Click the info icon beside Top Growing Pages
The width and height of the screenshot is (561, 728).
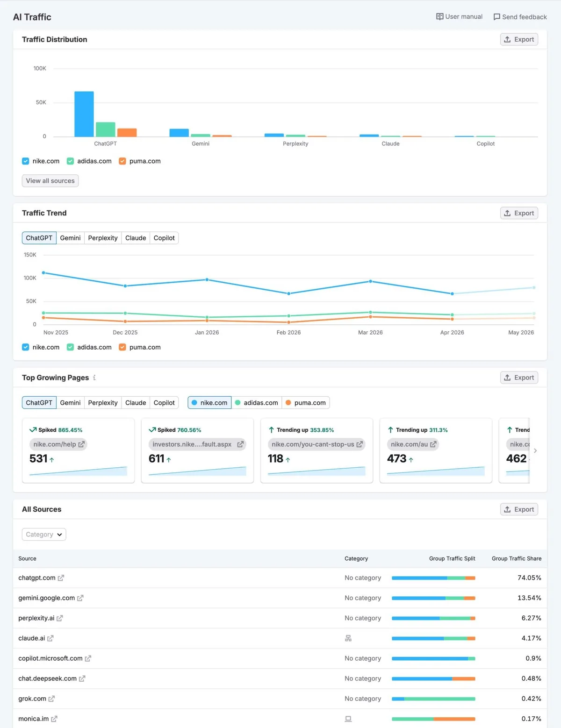(94, 378)
